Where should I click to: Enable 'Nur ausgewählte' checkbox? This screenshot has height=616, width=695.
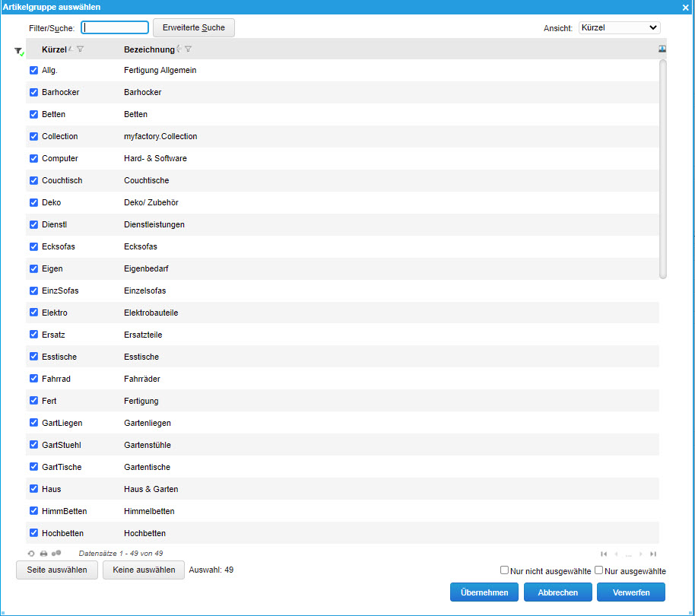pyautogui.click(x=599, y=570)
